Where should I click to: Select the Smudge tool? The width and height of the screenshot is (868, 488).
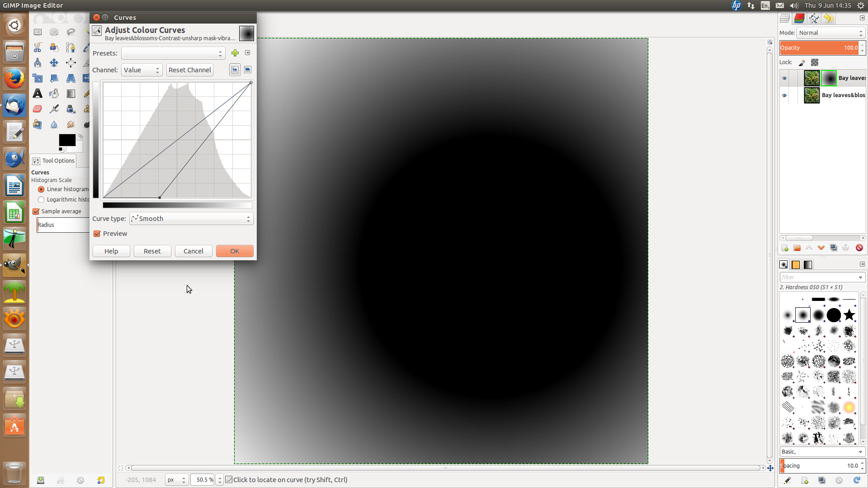[x=71, y=124]
